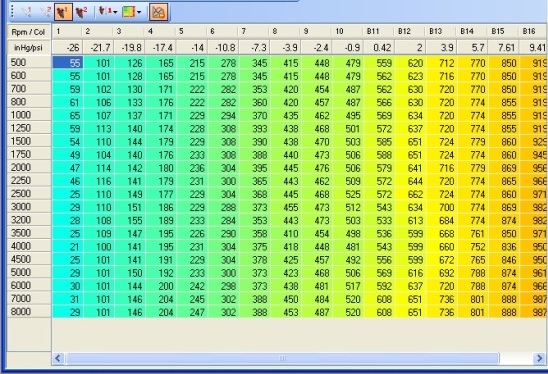Expand the dropdown arrow beside table color icon
This screenshot has height=374, width=548.
pos(139,13)
